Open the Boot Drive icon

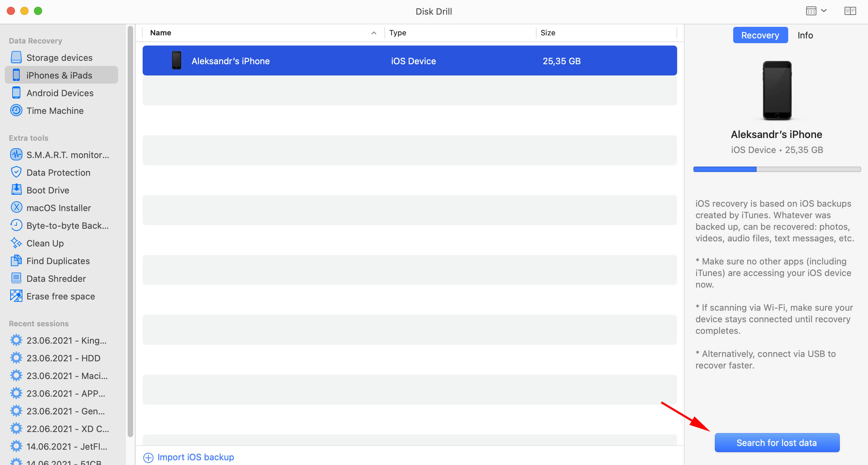point(16,190)
